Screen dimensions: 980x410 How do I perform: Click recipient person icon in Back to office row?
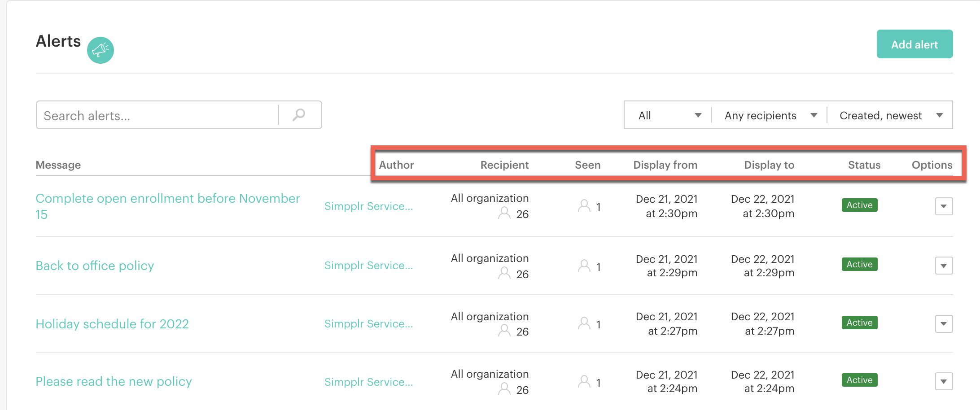click(504, 273)
